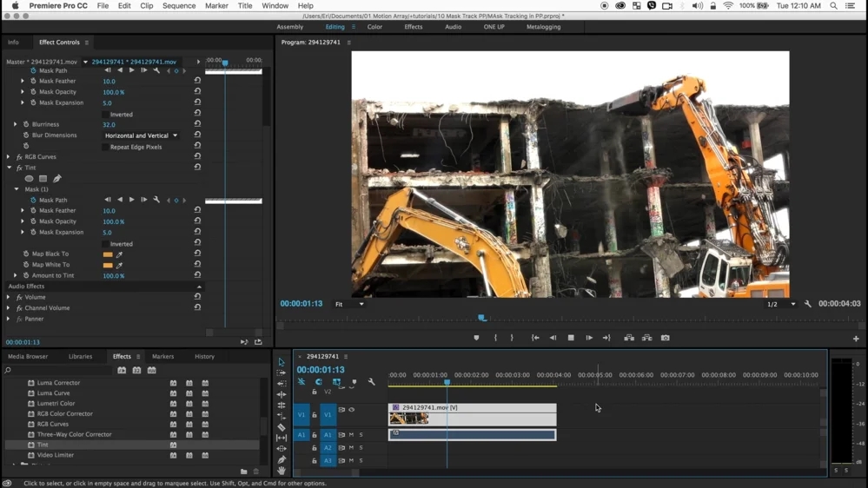868x488 pixels.
Task: Expand Channel Volume effect
Action: (9, 307)
